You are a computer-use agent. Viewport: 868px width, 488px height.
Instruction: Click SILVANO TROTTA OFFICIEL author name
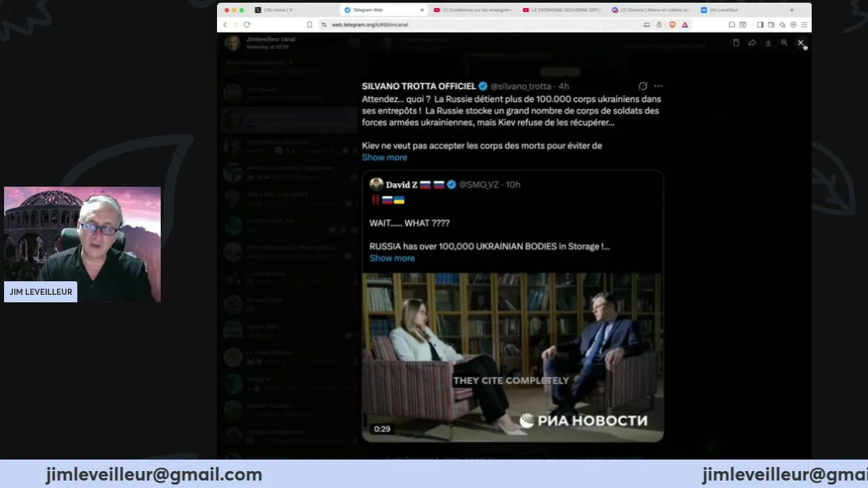click(419, 86)
